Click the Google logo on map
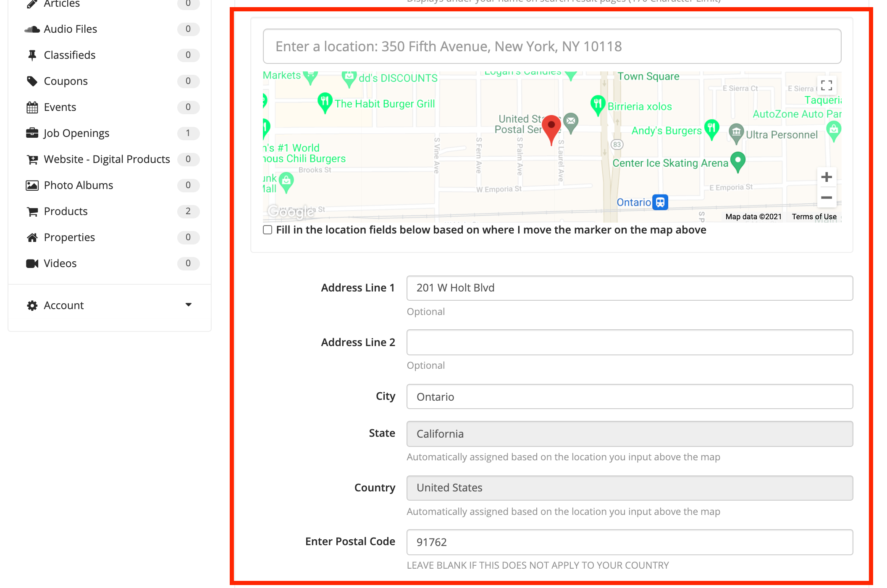 coord(291,211)
